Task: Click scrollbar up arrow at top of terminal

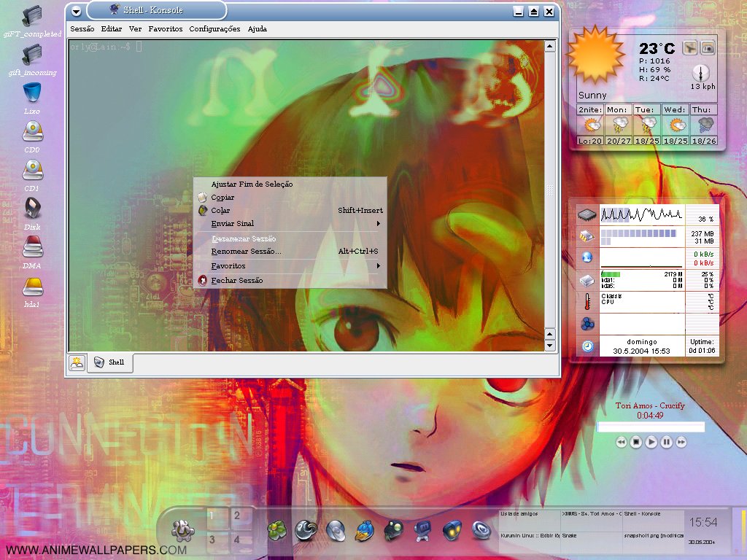Action: (x=550, y=46)
